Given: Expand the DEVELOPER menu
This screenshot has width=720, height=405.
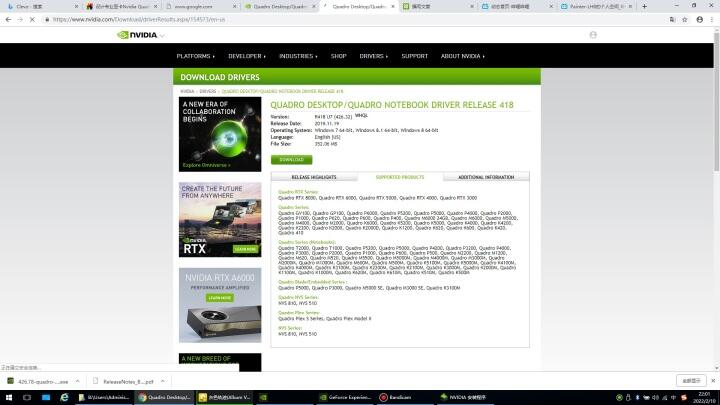Looking at the screenshot, I should [x=247, y=56].
